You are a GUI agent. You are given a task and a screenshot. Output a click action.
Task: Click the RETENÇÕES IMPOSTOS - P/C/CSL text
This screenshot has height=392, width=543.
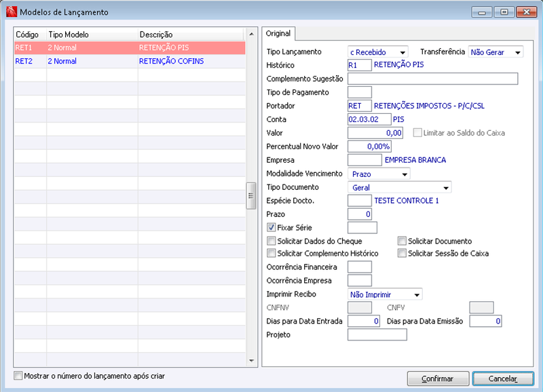pos(429,106)
